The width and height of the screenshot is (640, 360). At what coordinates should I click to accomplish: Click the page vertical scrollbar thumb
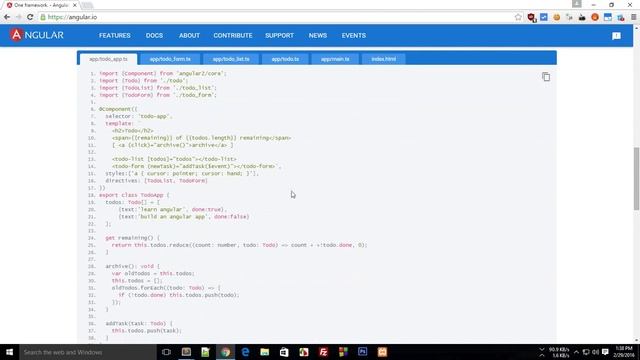(x=636, y=179)
